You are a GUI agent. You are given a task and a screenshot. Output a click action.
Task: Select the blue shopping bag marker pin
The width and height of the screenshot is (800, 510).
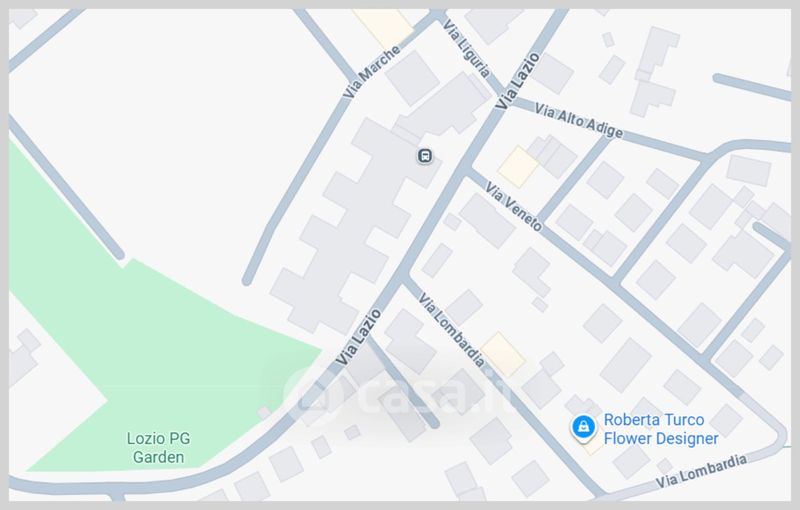[x=583, y=427]
